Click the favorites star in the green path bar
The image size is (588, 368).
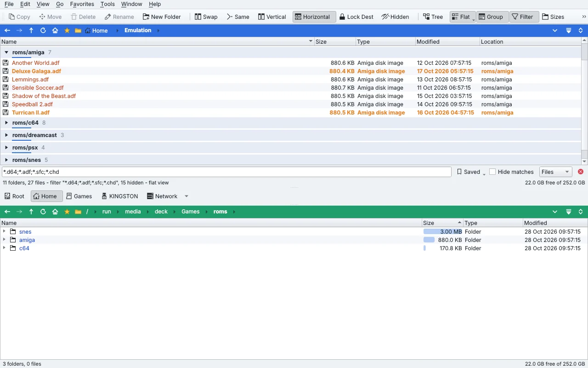pos(67,212)
